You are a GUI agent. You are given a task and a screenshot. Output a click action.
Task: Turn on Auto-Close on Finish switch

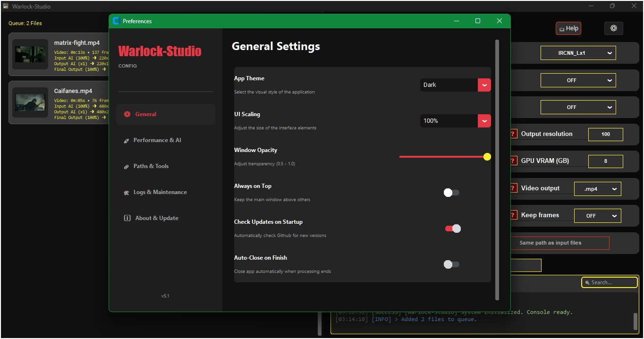click(x=451, y=264)
